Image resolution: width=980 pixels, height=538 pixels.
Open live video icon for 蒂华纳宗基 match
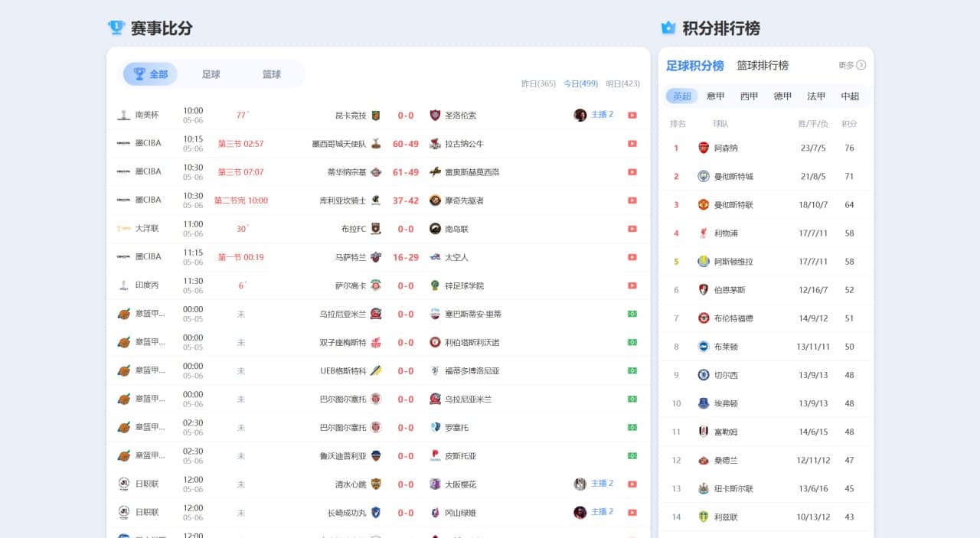click(x=632, y=172)
